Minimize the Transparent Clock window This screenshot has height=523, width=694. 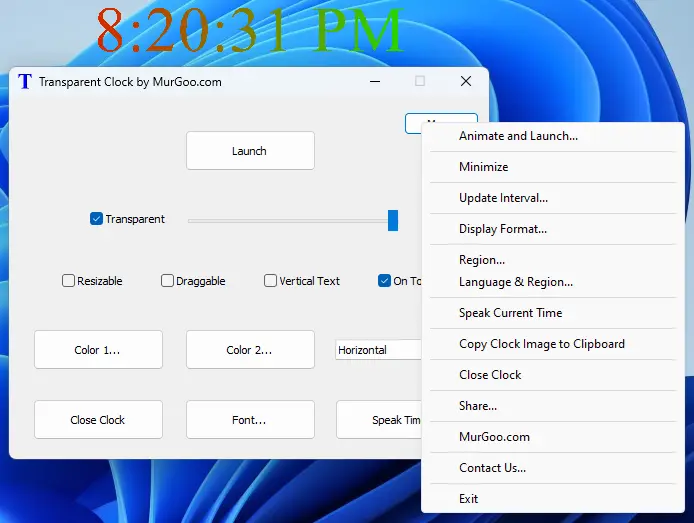(374, 82)
